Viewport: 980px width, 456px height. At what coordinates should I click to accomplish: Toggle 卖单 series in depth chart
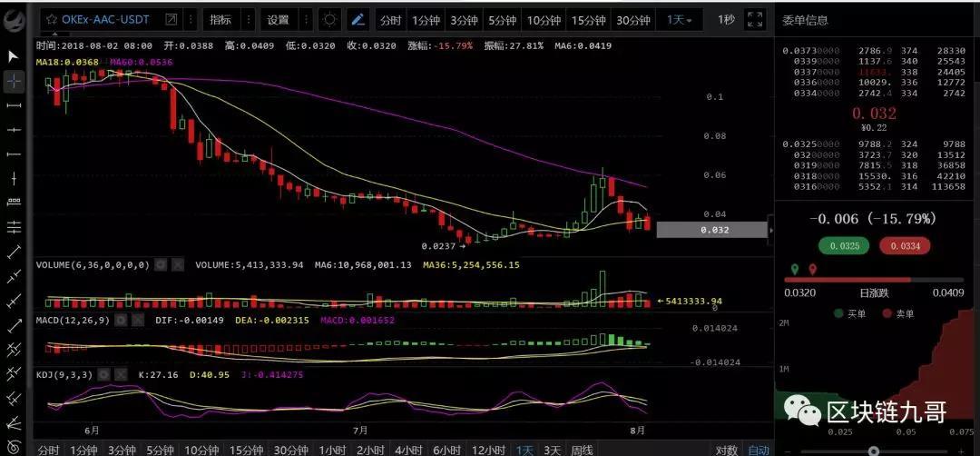(x=897, y=314)
